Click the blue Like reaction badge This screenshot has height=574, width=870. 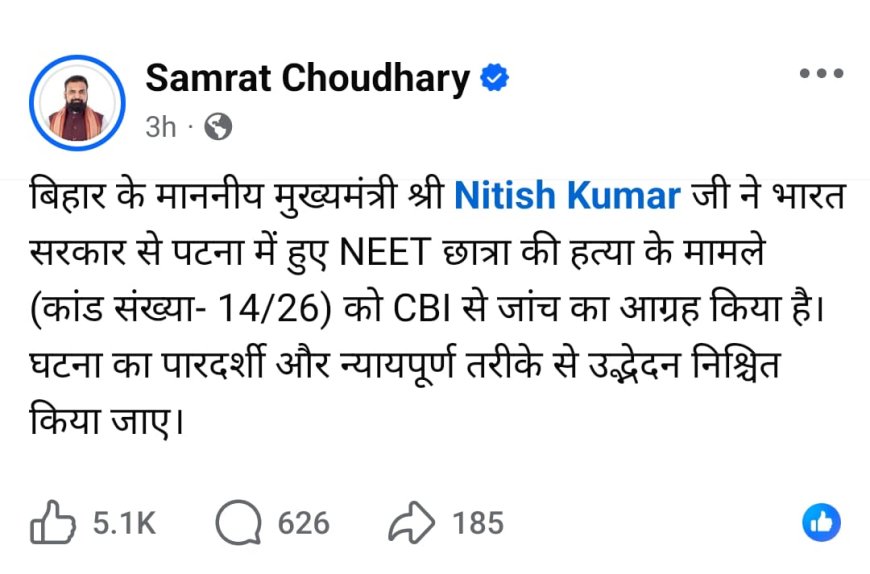pyautogui.click(x=821, y=522)
